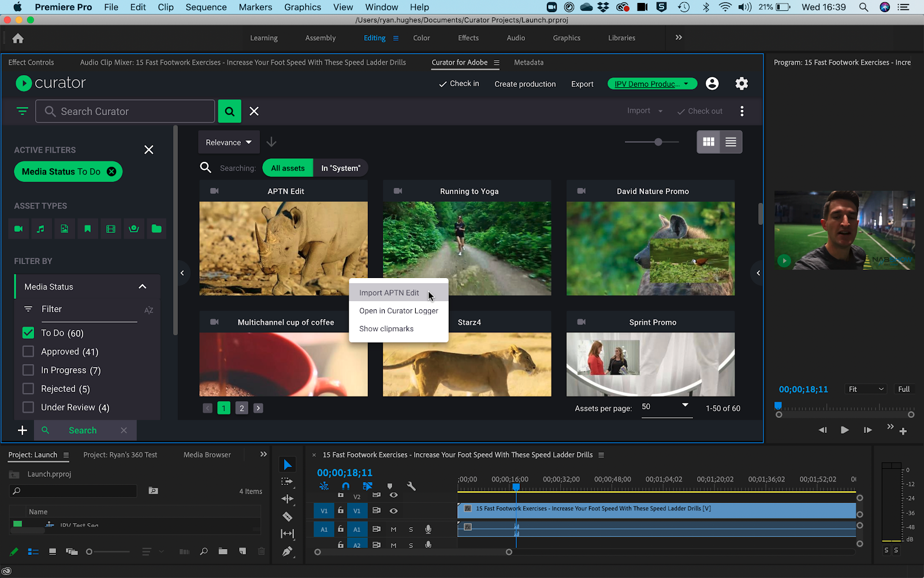Open the Relevance sort dropdown

[x=229, y=142]
